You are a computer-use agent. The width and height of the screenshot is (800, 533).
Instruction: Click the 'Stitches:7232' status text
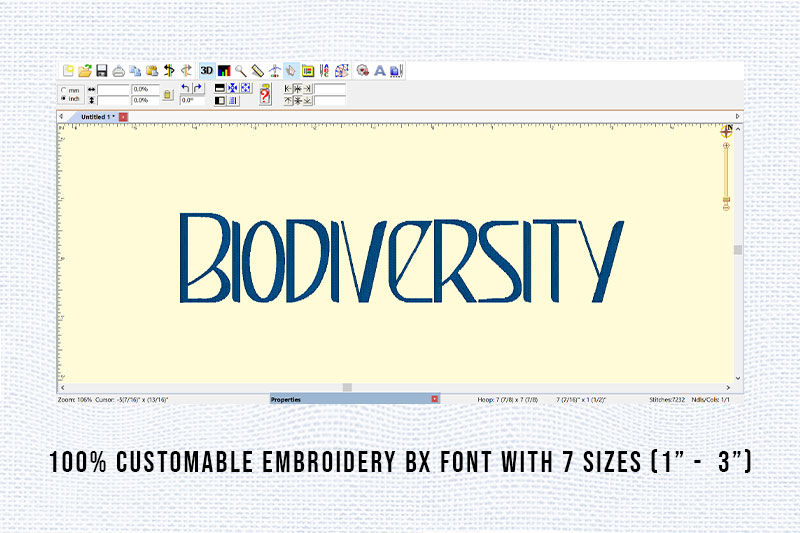pos(667,400)
